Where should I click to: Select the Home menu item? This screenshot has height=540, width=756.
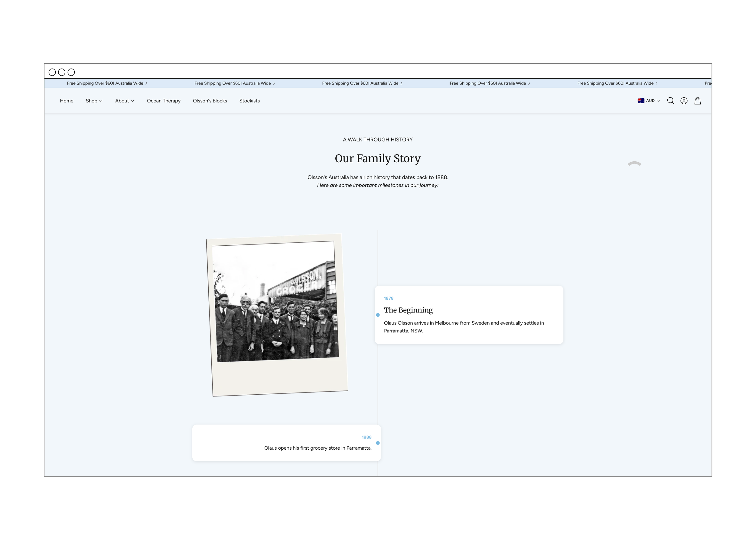[x=67, y=101]
